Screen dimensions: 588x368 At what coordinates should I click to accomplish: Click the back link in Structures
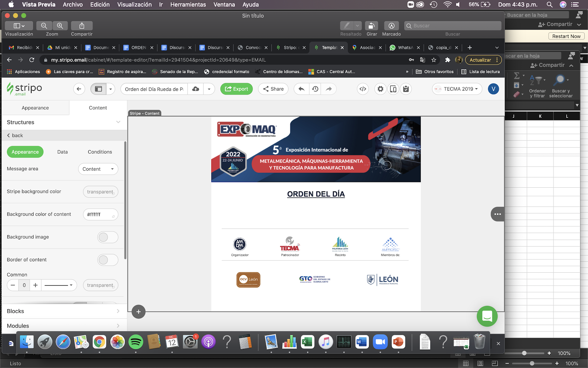(x=15, y=135)
